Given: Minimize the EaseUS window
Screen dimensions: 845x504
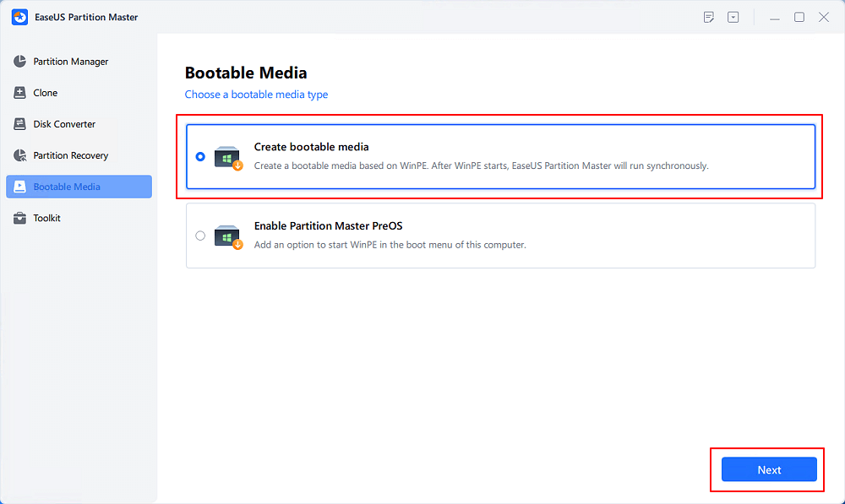Looking at the screenshot, I should coord(774,17).
